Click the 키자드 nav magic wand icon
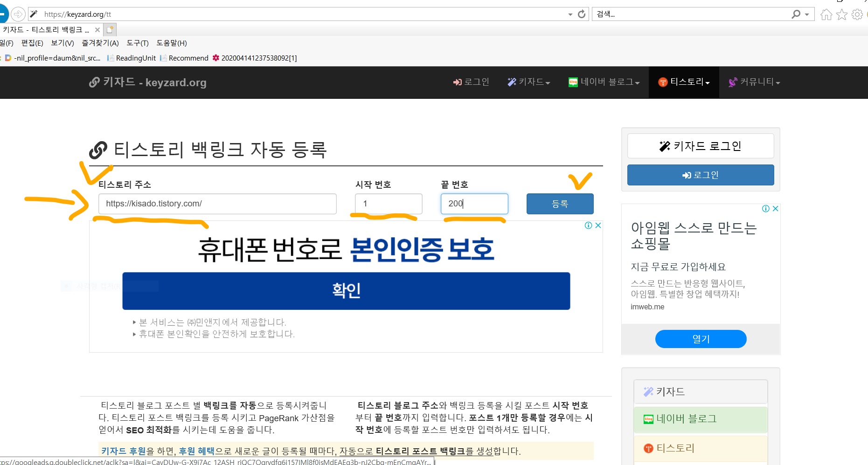The height and width of the screenshot is (465, 868). pos(512,82)
